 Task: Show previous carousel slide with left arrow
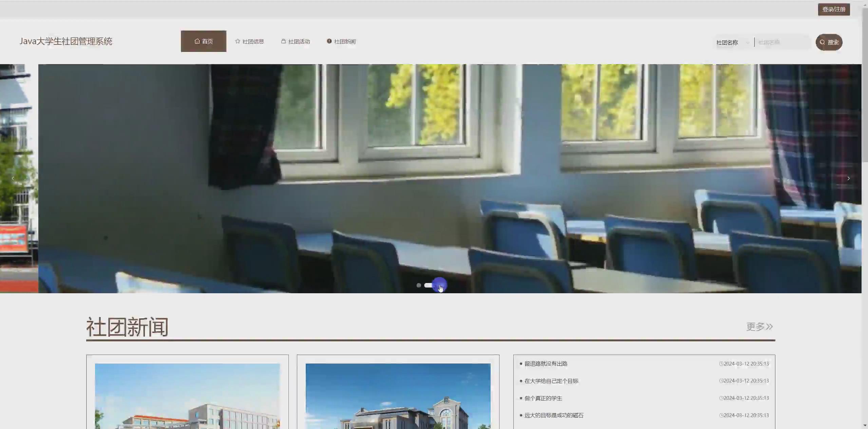pyautogui.click(x=13, y=179)
